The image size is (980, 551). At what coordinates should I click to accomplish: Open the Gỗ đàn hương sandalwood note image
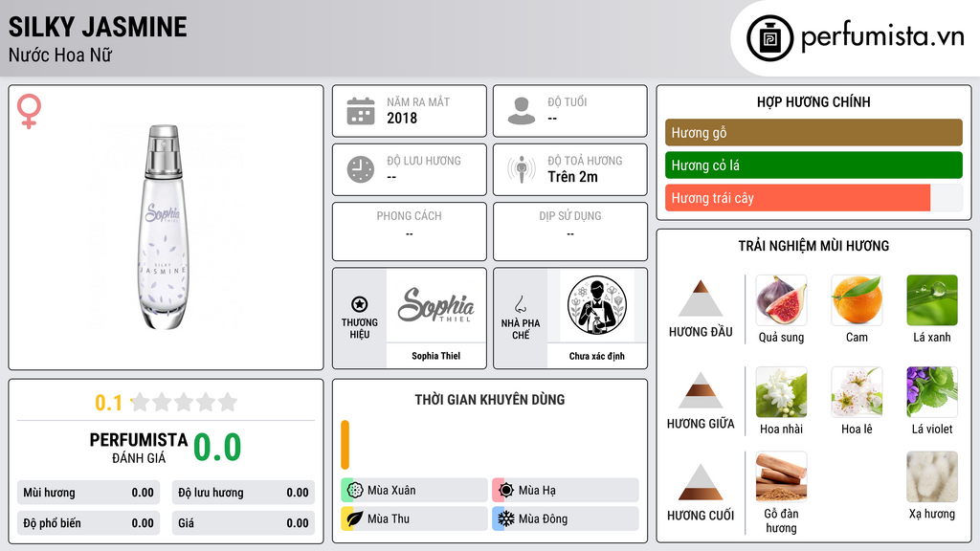click(781, 477)
